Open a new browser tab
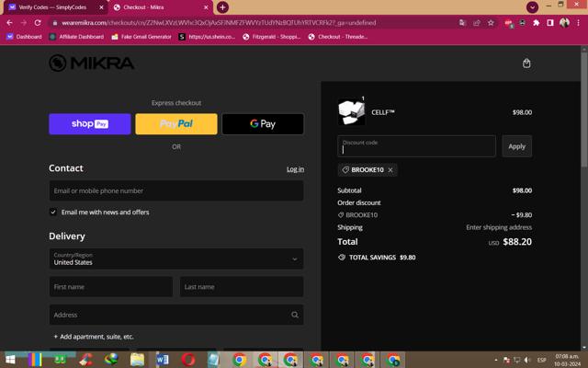The image size is (588, 368). click(x=222, y=7)
